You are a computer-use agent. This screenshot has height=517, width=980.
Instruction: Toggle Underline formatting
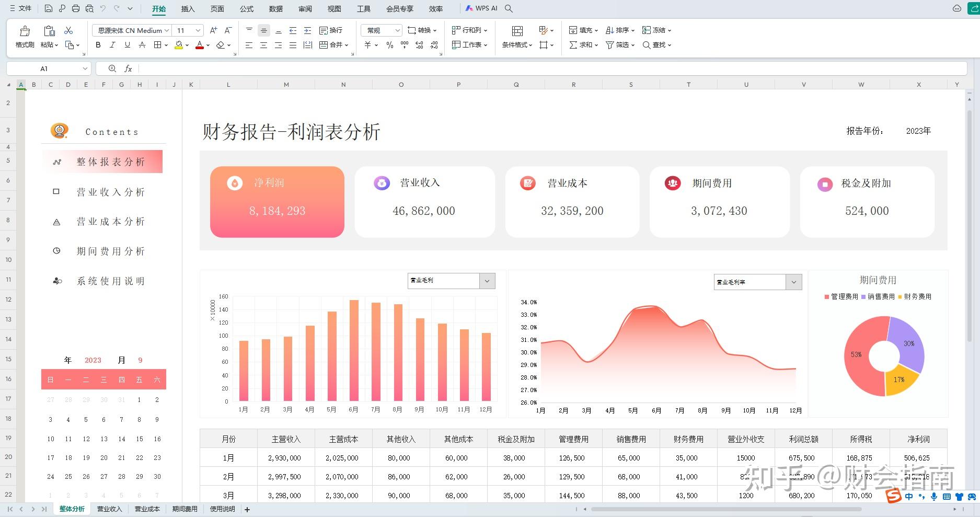coord(127,45)
